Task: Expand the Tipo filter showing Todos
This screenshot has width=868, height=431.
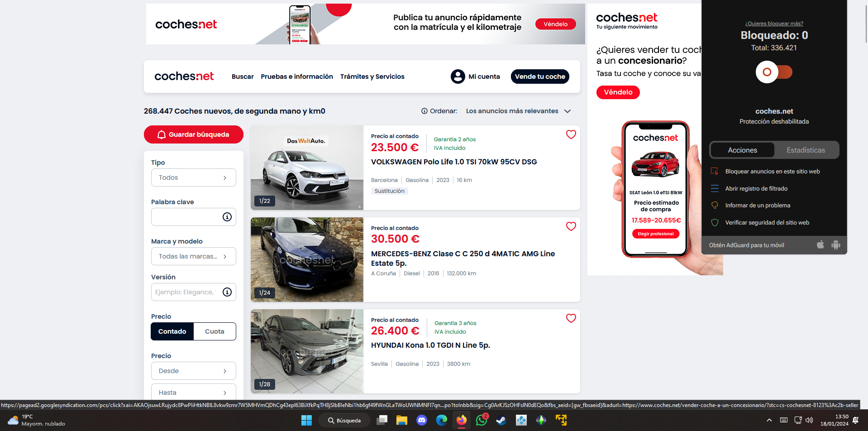Action: coord(193,177)
